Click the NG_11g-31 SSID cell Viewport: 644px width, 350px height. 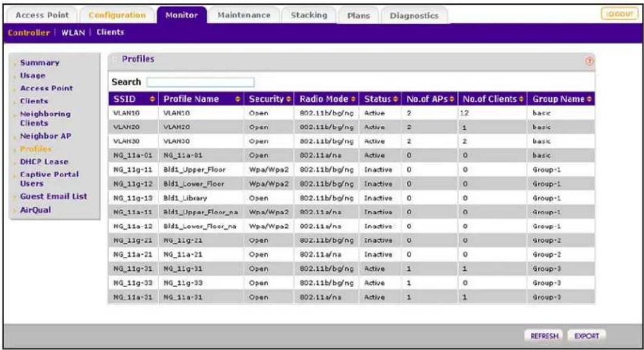point(133,268)
